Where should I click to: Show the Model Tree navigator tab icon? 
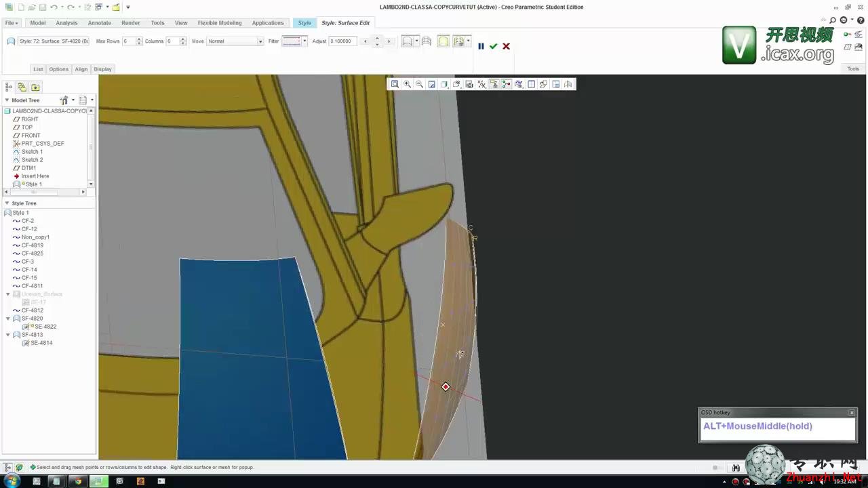point(9,87)
